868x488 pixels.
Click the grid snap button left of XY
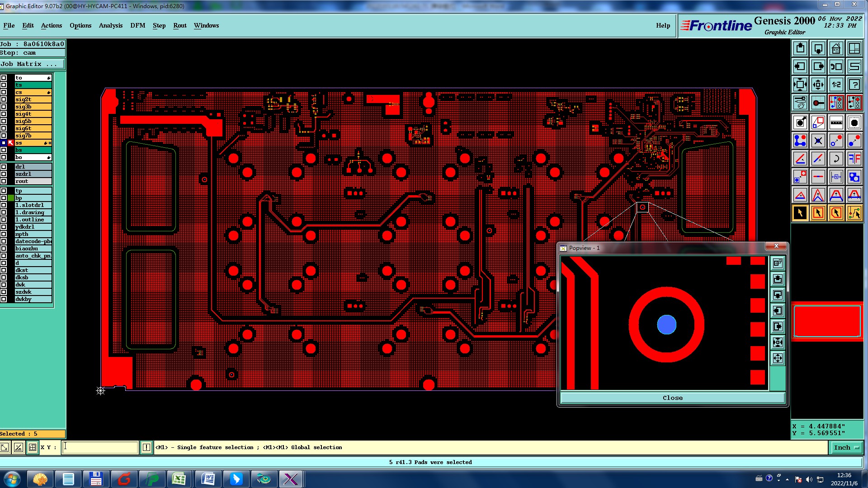pyautogui.click(x=33, y=447)
